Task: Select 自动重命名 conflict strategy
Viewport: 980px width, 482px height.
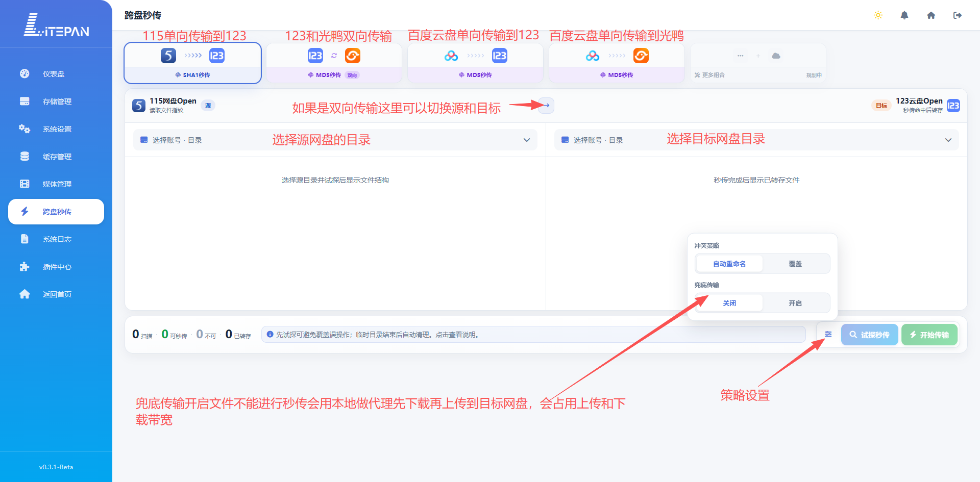Action: pyautogui.click(x=729, y=264)
